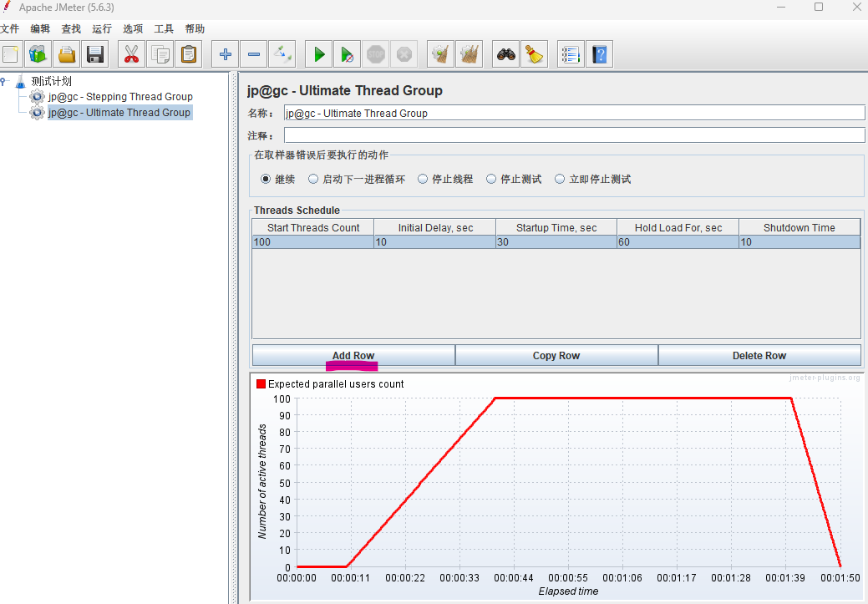Click the grey Shutdown icon
The width and height of the screenshot is (868, 604).
pyautogui.click(x=404, y=54)
